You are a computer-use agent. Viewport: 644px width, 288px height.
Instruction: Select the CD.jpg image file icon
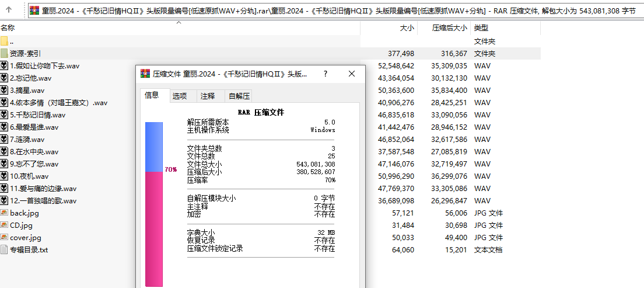tap(5, 225)
